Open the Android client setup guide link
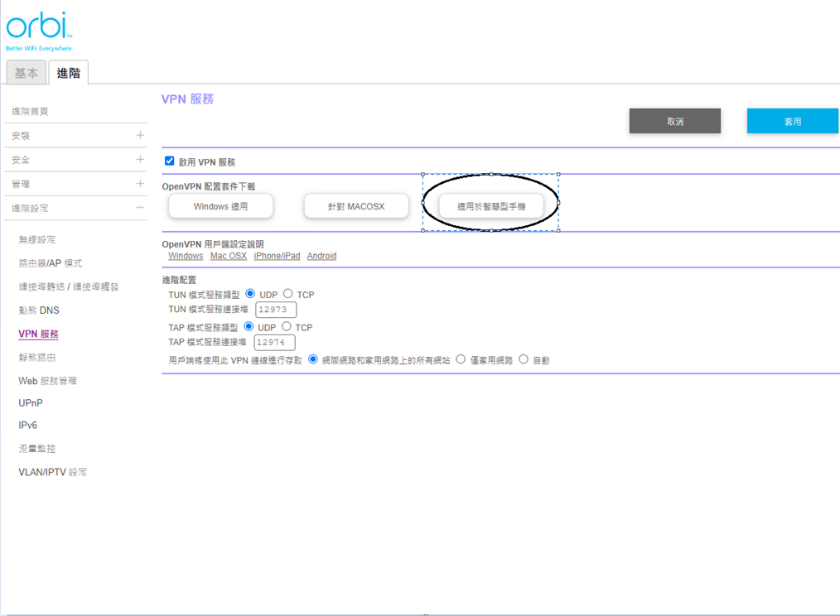Screen dimensions: 840x616 coord(321,256)
